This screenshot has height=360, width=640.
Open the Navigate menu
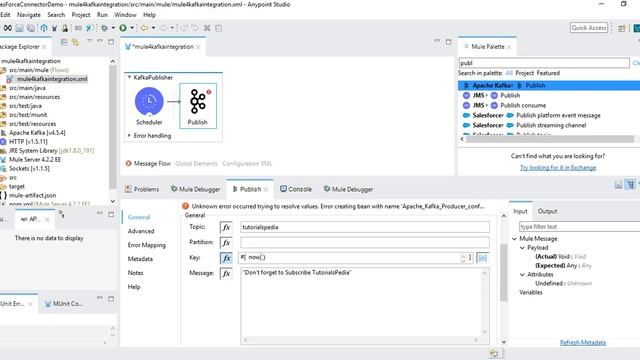29,15
